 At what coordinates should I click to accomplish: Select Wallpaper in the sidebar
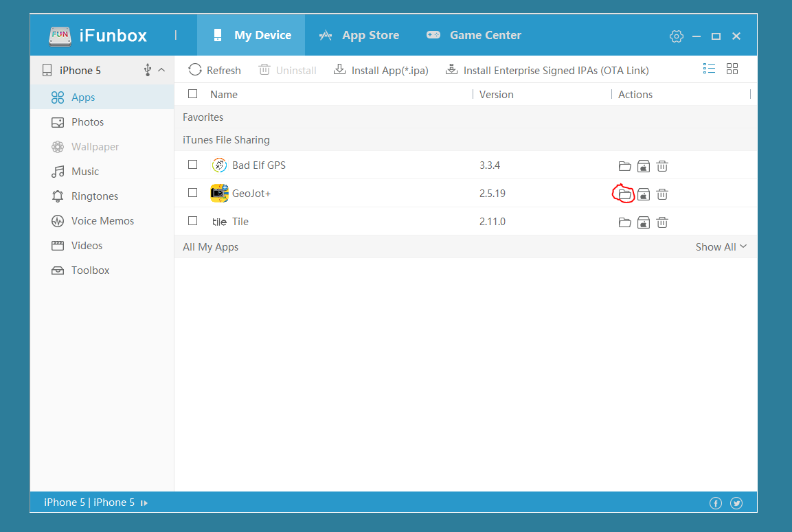coord(102,146)
